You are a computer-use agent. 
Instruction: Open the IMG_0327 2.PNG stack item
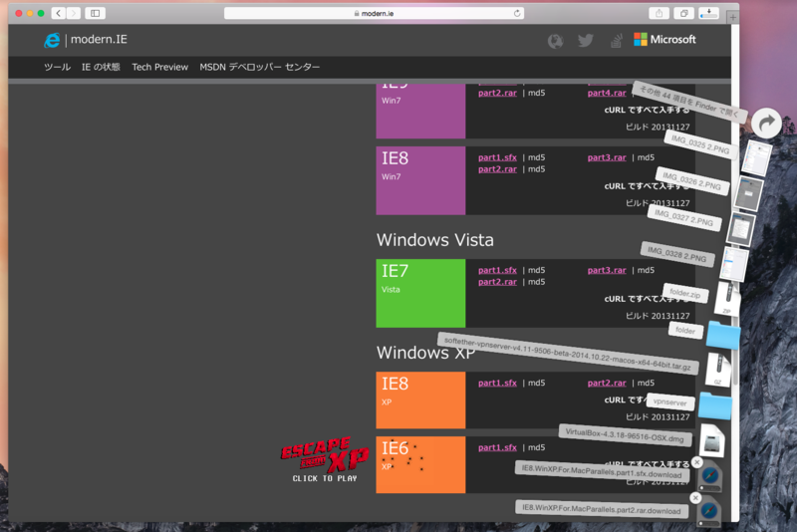tap(741, 228)
